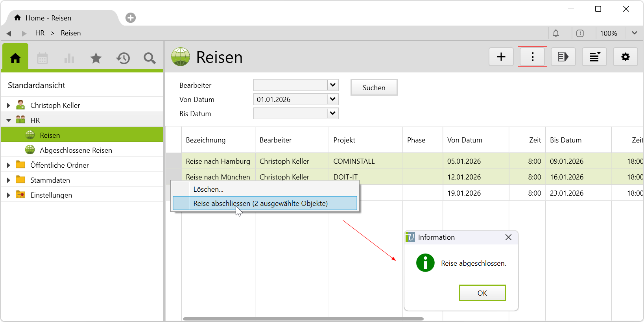Show favorites with the star icon
This screenshot has height=322, width=644.
coord(96,59)
